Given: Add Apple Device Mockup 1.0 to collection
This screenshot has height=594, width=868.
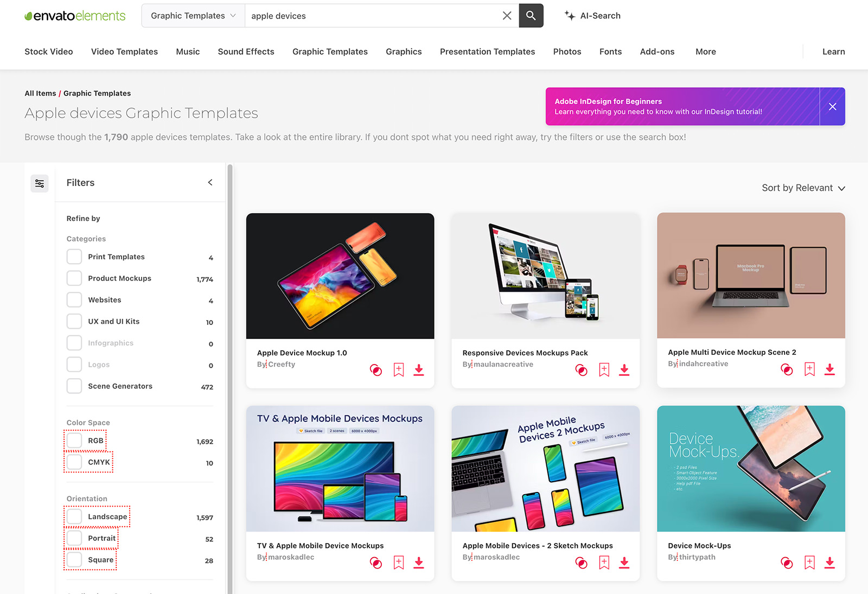Looking at the screenshot, I should point(375,370).
